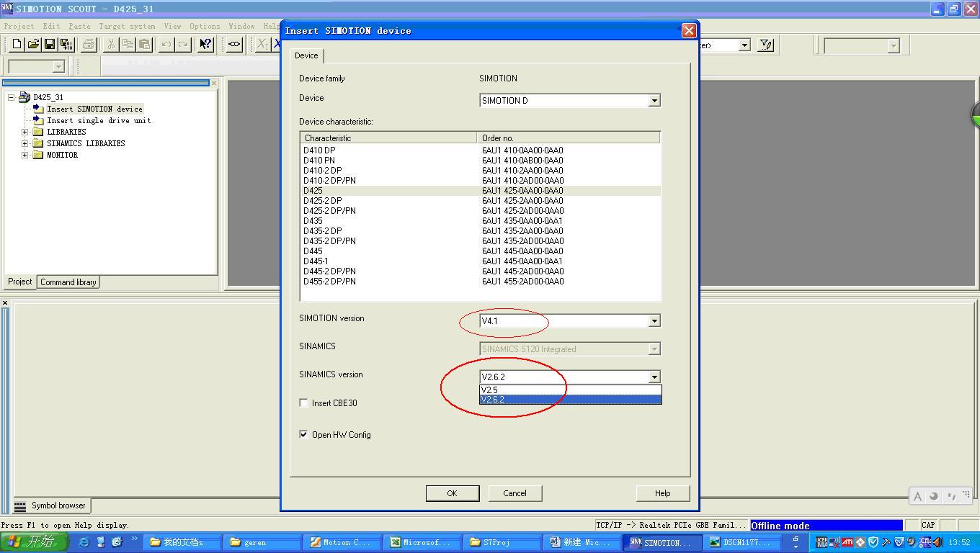
Task: Open the Window menu
Action: [x=241, y=26]
